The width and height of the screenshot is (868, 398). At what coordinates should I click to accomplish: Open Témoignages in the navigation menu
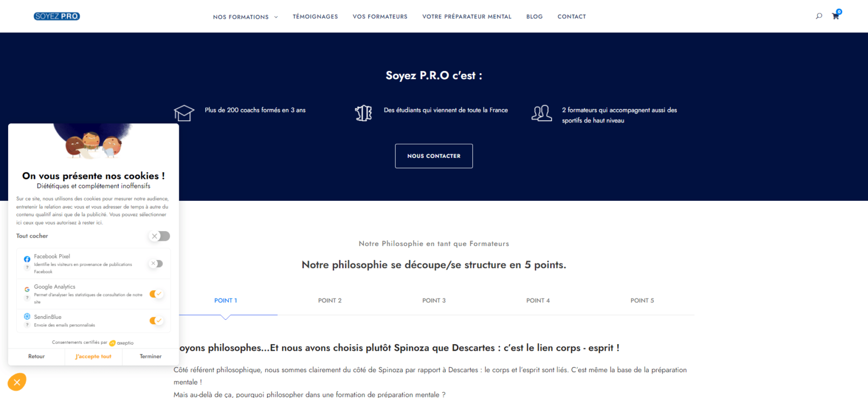pyautogui.click(x=315, y=17)
